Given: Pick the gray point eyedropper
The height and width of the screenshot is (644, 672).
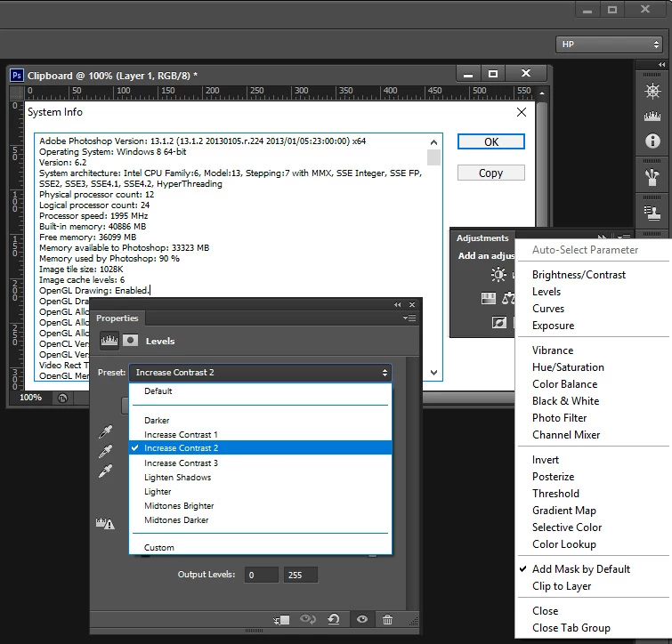Looking at the screenshot, I should pos(105,451).
